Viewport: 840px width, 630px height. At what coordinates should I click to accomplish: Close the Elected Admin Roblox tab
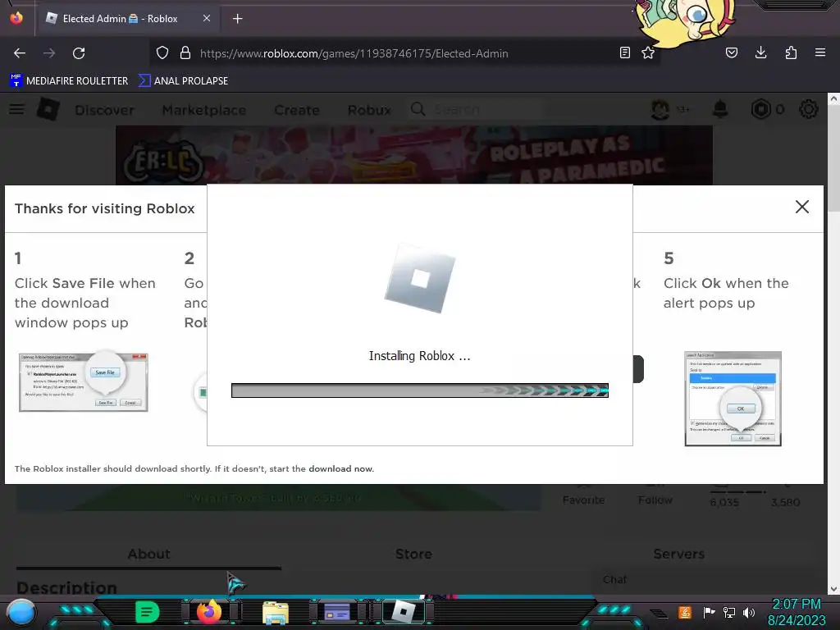207,18
